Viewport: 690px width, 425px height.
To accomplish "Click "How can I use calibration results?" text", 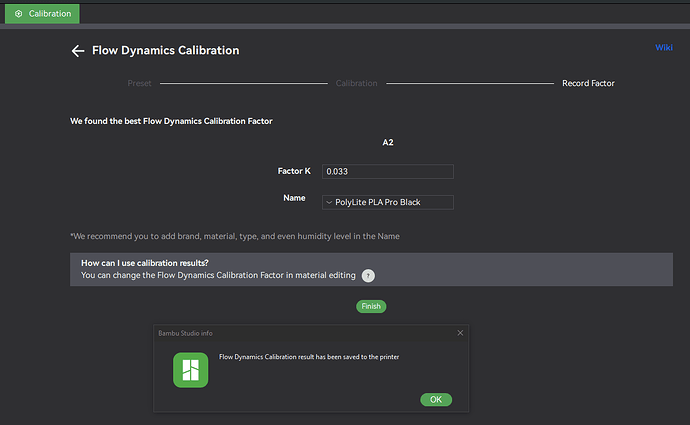I will (145, 263).
